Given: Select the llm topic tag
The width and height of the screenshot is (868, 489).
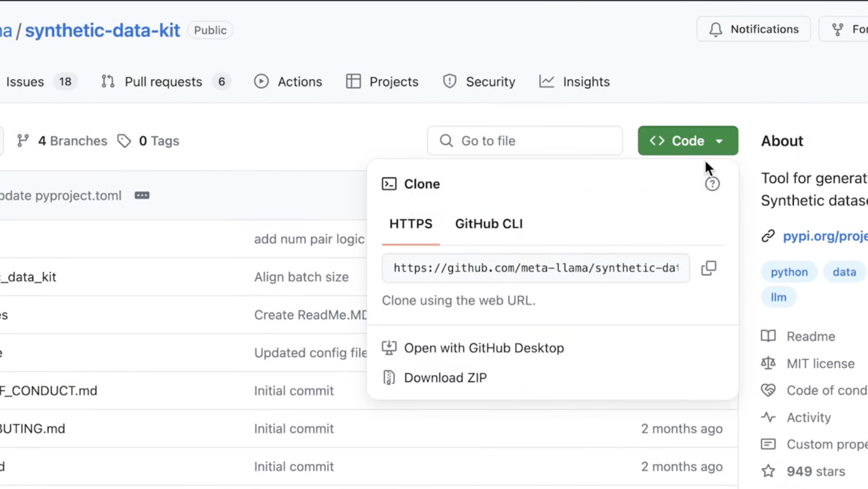Looking at the screenshot, I should point(778,297).
